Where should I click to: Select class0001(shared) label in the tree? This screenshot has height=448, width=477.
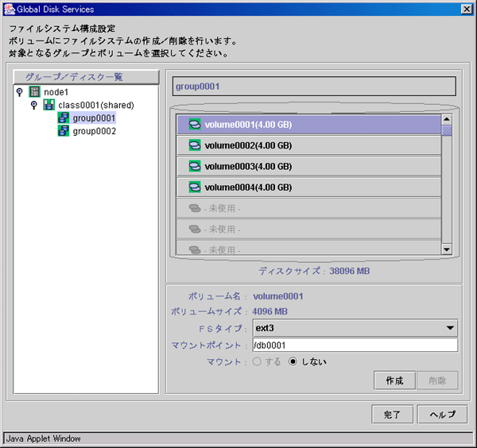(96, 105)
